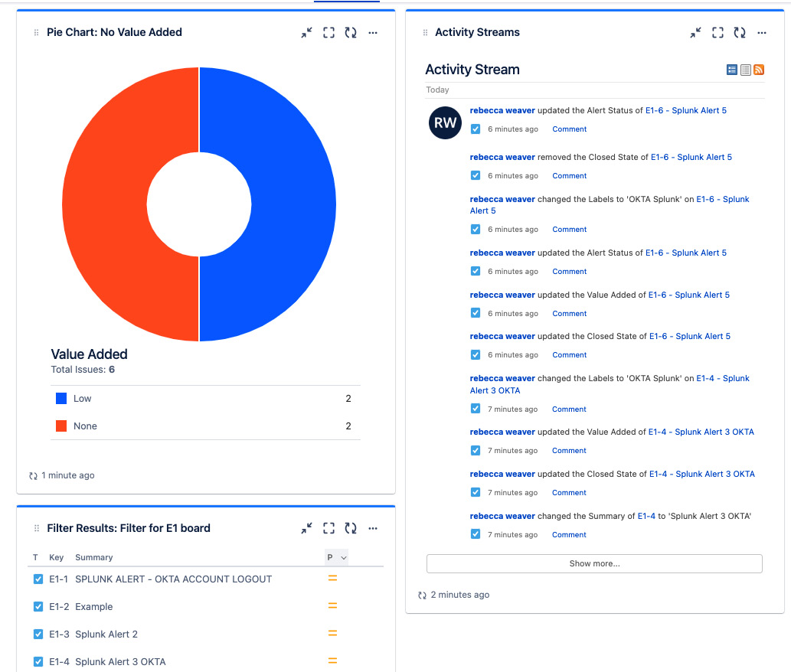Open E1-6 - Splunk Alert 5 in first activity
Image resolution: width=791 pixels, height=672 pixels.
[686, 110]
